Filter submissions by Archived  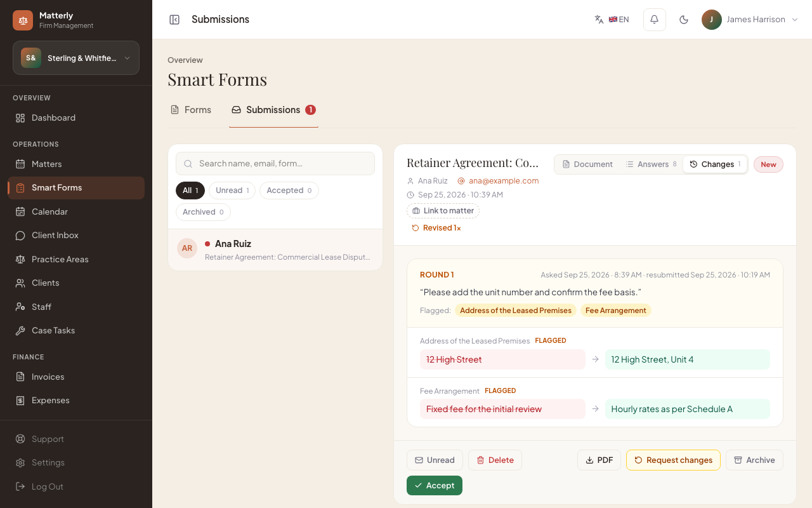[x=203, y=212]
